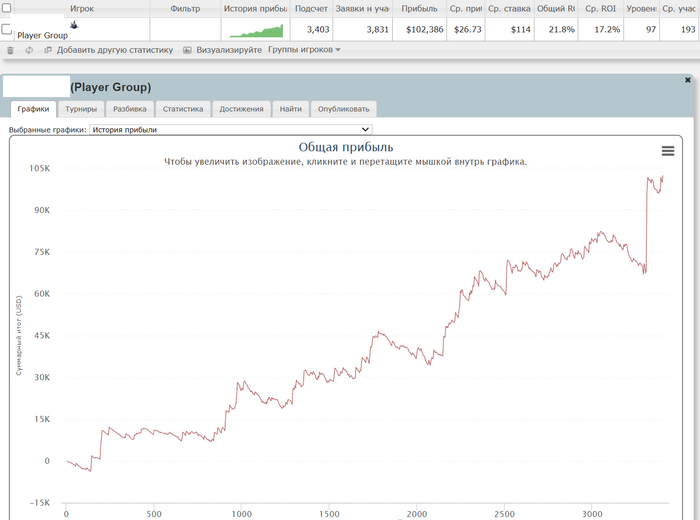Open the Найти tab
Viewport: 700px width, 520px height.
click(x=291, y=109)
